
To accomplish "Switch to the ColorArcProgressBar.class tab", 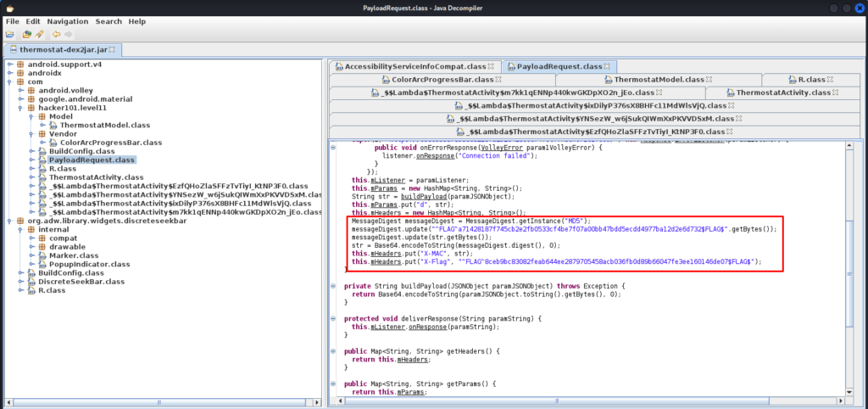I will (x=442, y=80).
